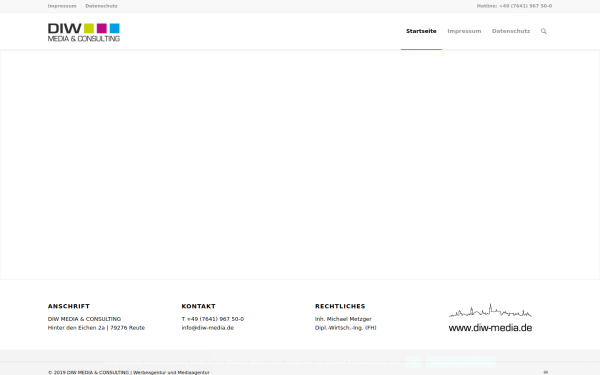Click the RECHTLICHES footer heading

340,306
